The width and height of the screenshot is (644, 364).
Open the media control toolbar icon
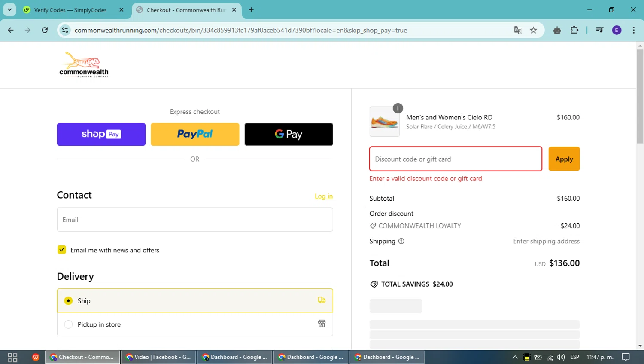[x=600, y=30]
